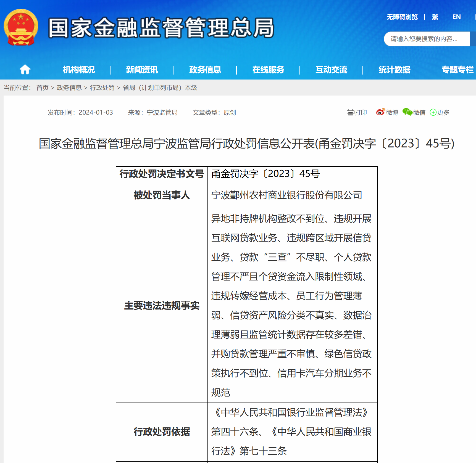The image size is (476, 463).
Task: Click the article title heading
Action: coord(246,144)
